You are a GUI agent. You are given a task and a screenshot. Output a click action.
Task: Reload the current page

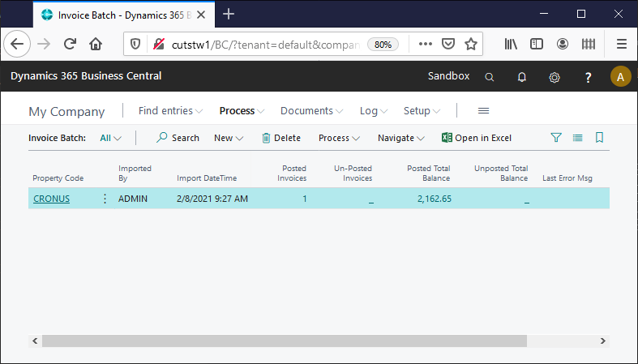[x=70, y=44]
